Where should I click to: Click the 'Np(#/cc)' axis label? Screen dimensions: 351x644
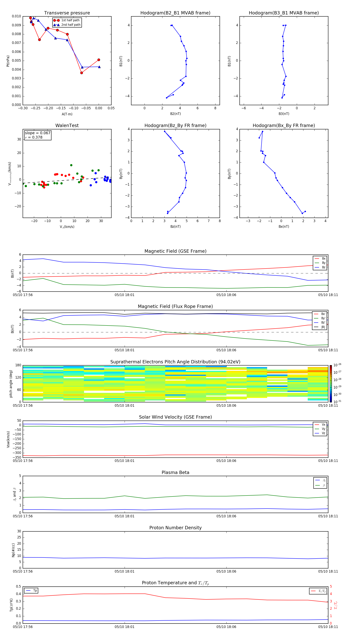[13, 550]
